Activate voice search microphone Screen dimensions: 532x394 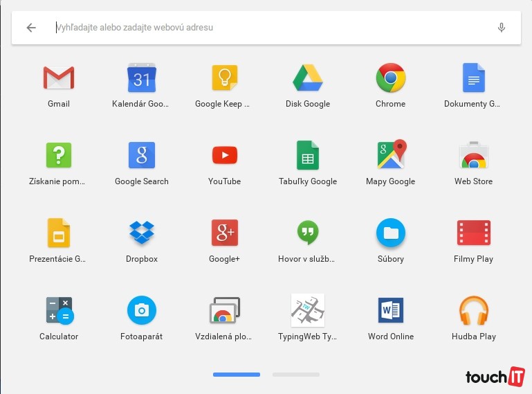[x=502, y=28]
